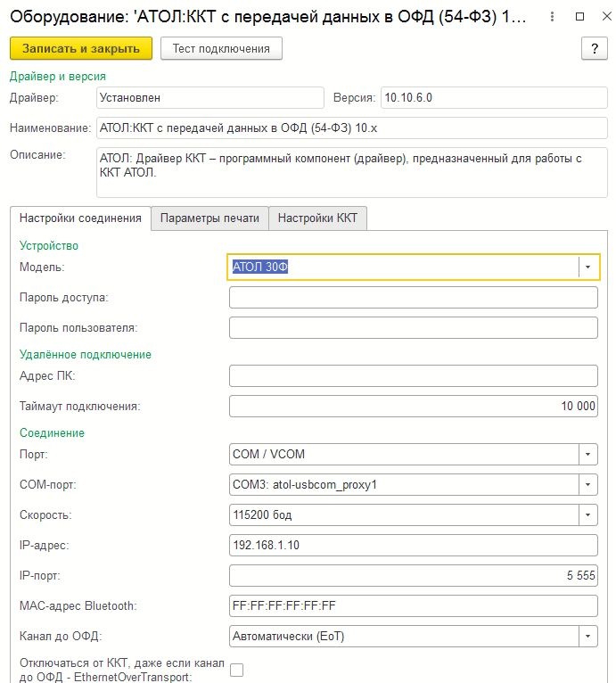Select the Настройки соединения tab

point(80,218)
